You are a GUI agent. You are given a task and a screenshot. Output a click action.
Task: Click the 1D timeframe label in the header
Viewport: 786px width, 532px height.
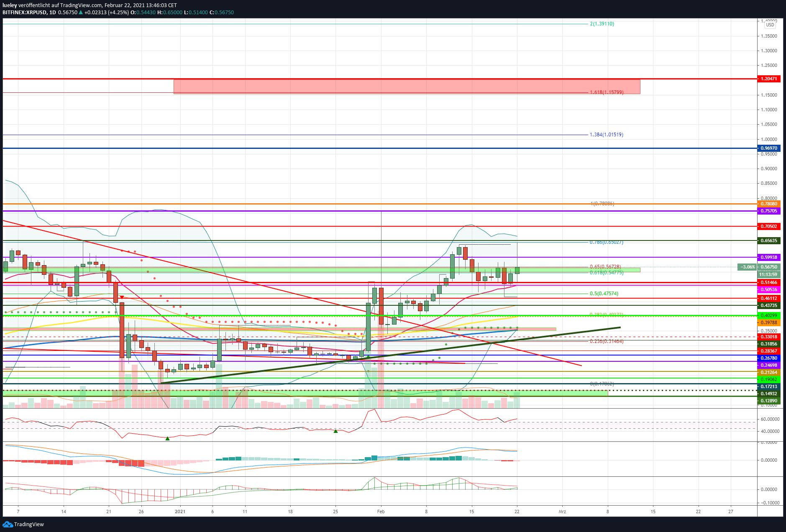click(53, 13)
